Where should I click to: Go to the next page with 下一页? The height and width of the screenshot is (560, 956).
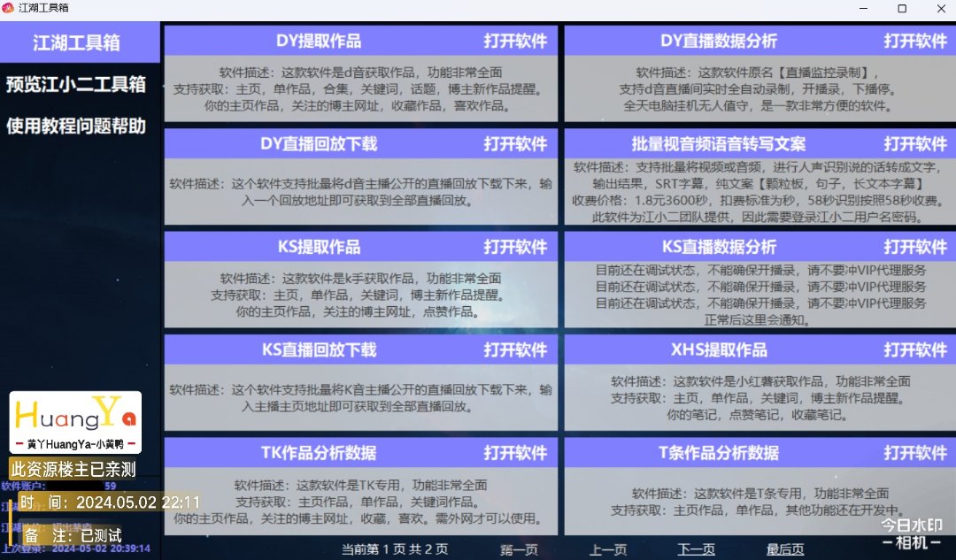coord(697,549)
